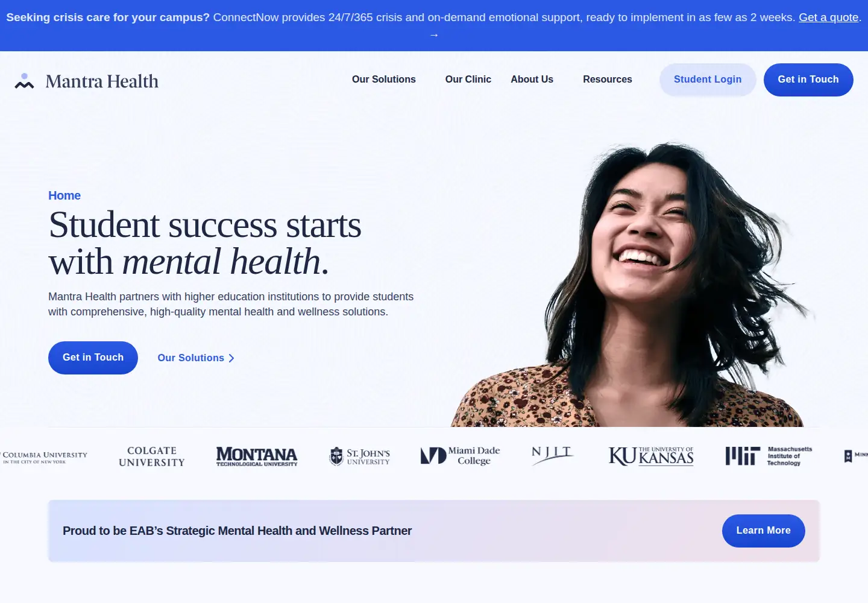
Task: Click the NJIT logo
Action: pyautogui.click(x=552, y=455)
